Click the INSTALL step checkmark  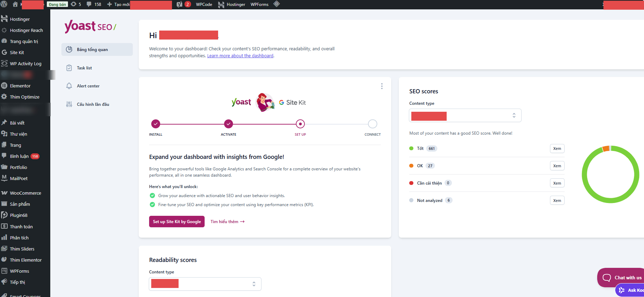tap(156, 124)
